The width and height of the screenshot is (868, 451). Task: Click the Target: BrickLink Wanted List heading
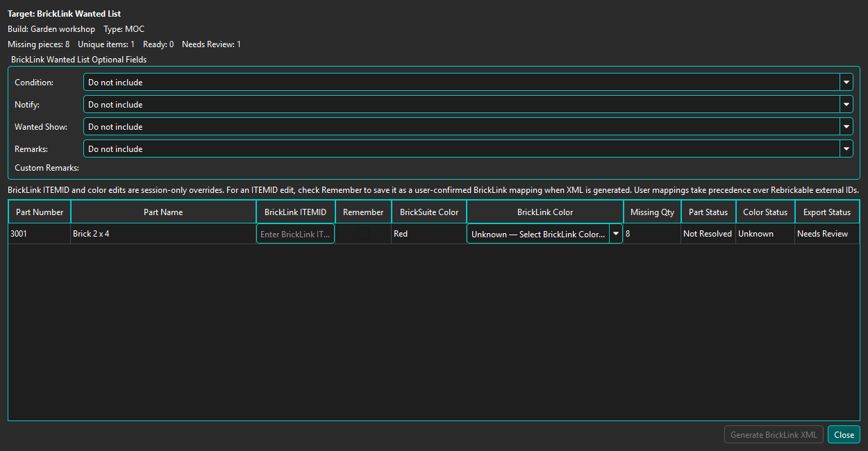click(64, 14)
